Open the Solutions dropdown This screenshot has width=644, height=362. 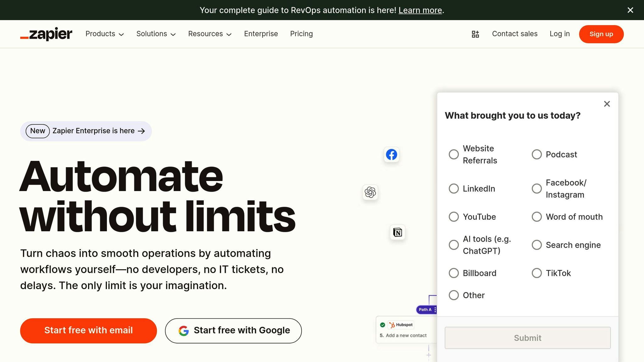156,34
